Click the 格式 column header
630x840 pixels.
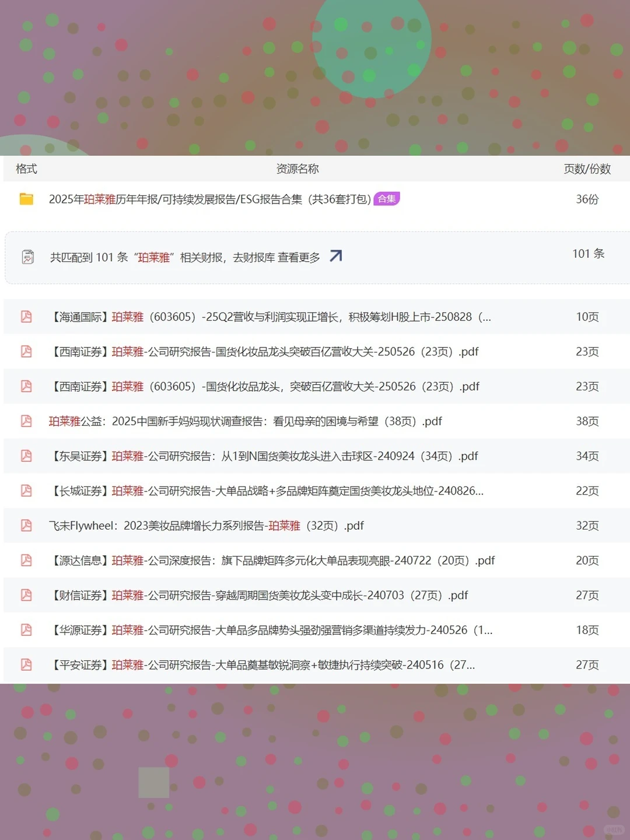coord(26,169)
